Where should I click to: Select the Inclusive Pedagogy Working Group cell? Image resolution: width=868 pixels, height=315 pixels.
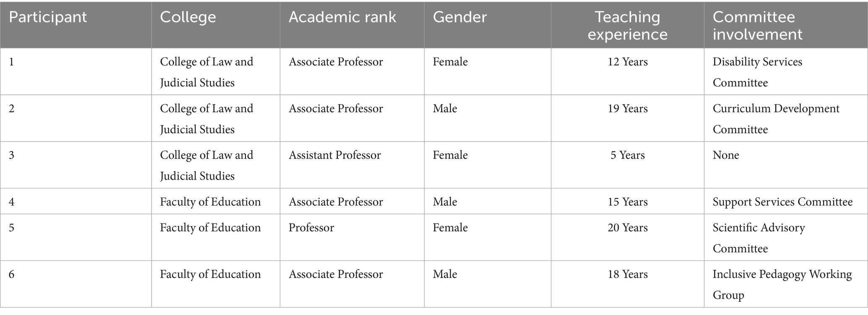click(782, 284)
